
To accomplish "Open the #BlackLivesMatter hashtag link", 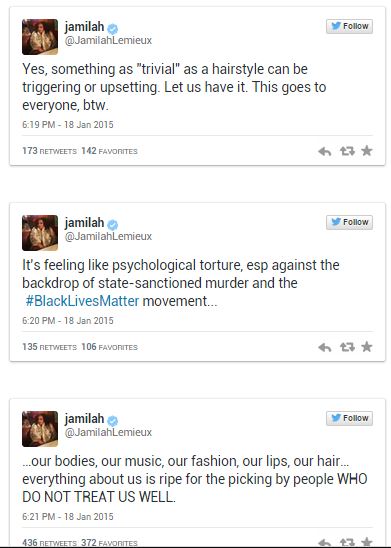I will 82,301.
